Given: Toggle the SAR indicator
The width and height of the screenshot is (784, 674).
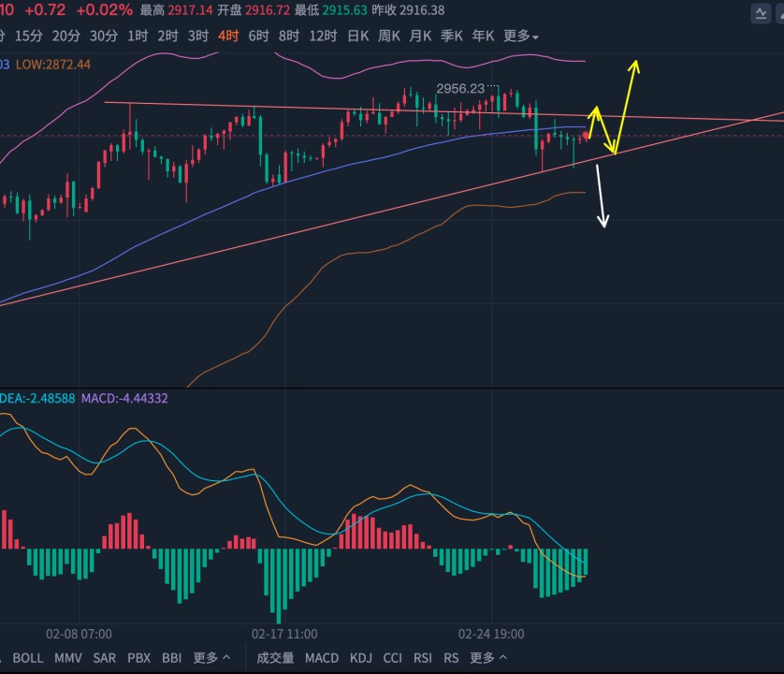Looking at the screenshot, I should point(104,657).
